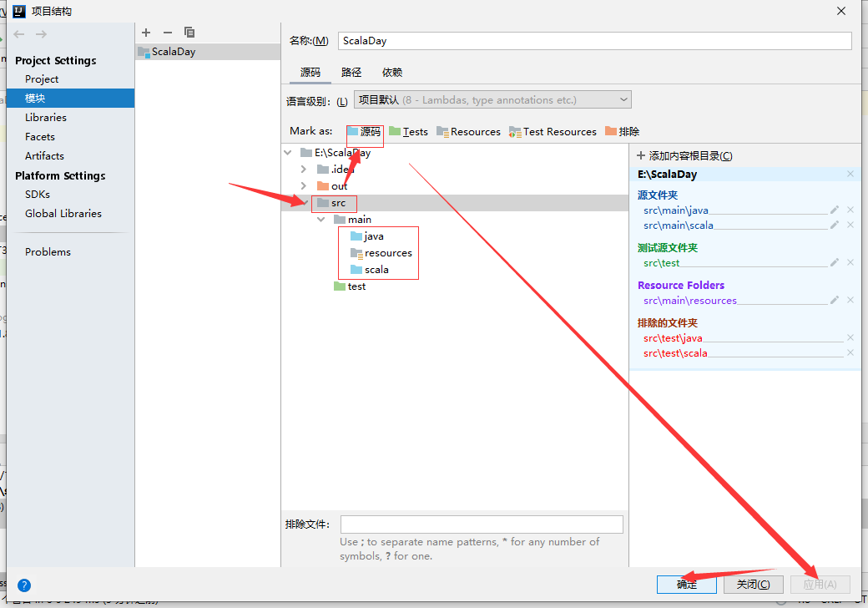Remove src\main\resources resource folder entry
Screen dimensions: 868x608
pos(850,300)
